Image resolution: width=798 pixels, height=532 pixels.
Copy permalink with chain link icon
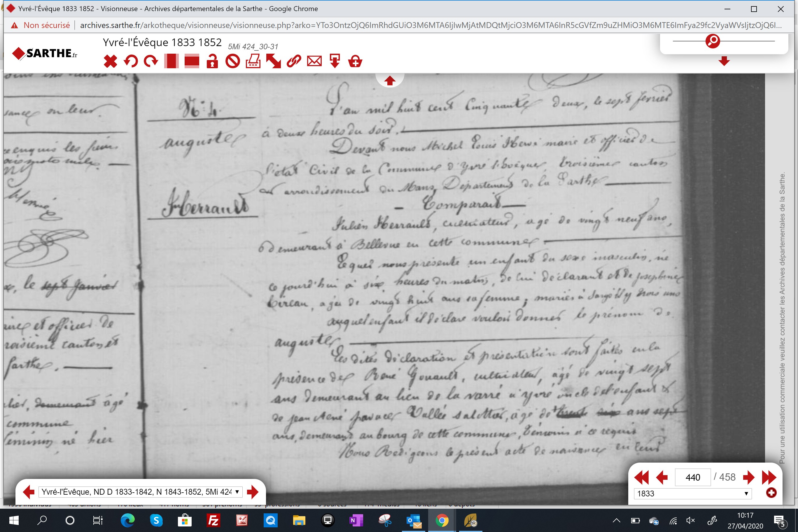point(294,62)
